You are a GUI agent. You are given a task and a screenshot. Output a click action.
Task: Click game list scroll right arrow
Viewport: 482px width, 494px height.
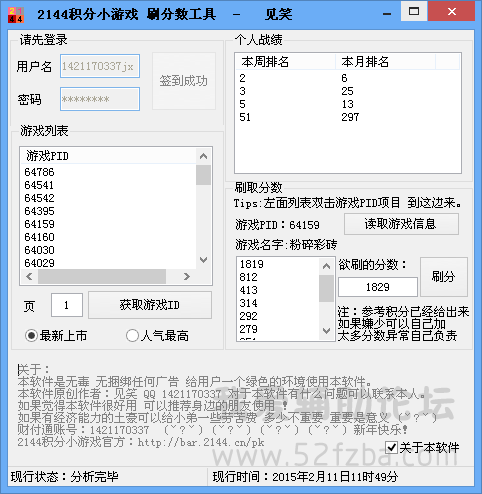click(187, 276)
